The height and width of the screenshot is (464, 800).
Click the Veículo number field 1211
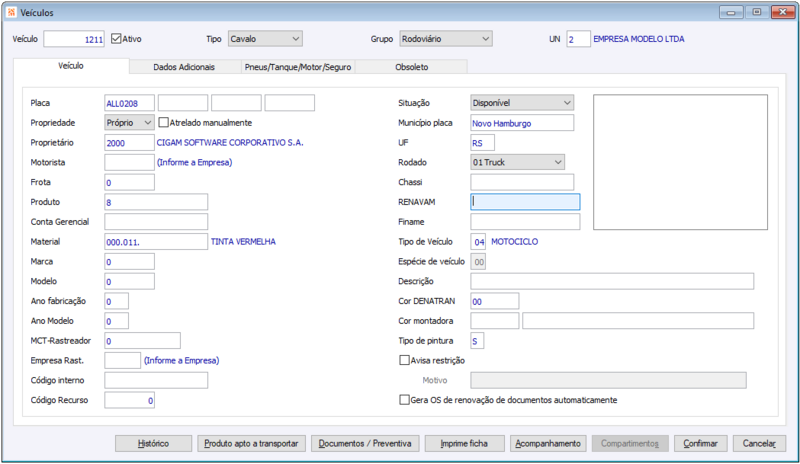click(x=74, y=39)
